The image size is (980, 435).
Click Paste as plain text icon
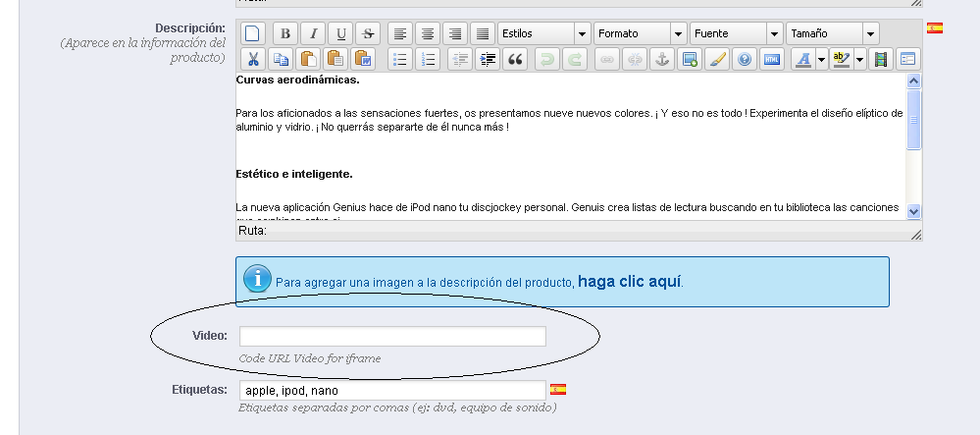[335, 60]
